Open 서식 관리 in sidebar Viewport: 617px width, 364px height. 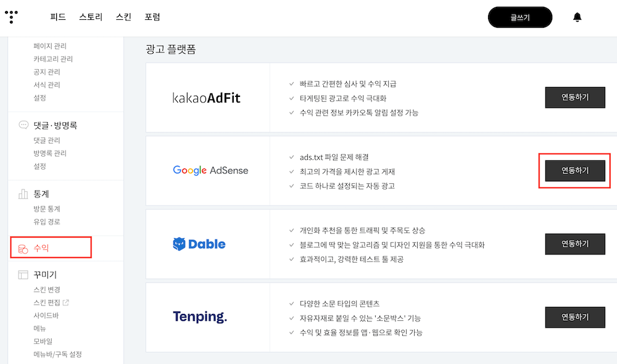(47, 85)
